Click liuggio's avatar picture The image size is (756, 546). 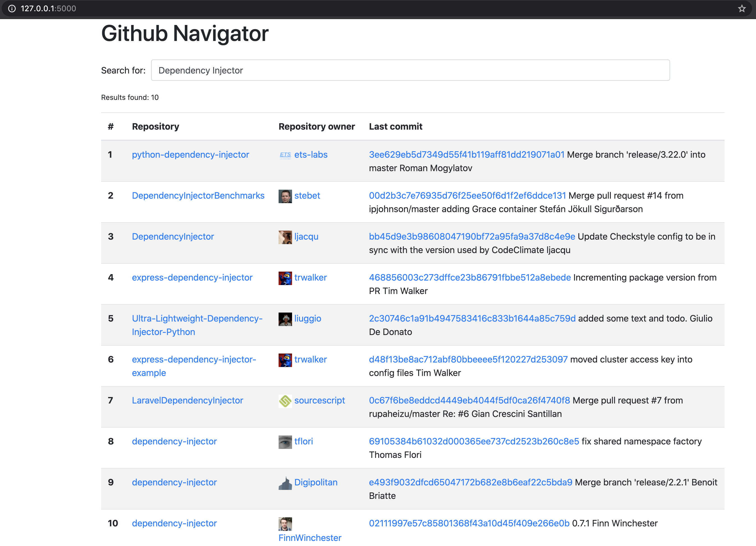tap(285, 319)
